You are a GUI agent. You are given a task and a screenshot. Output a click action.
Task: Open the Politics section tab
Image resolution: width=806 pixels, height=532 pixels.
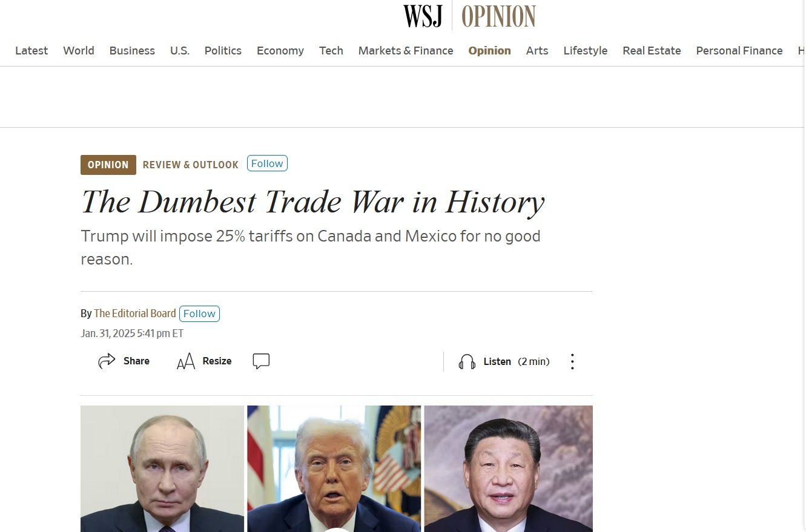[x=223, y=51]
